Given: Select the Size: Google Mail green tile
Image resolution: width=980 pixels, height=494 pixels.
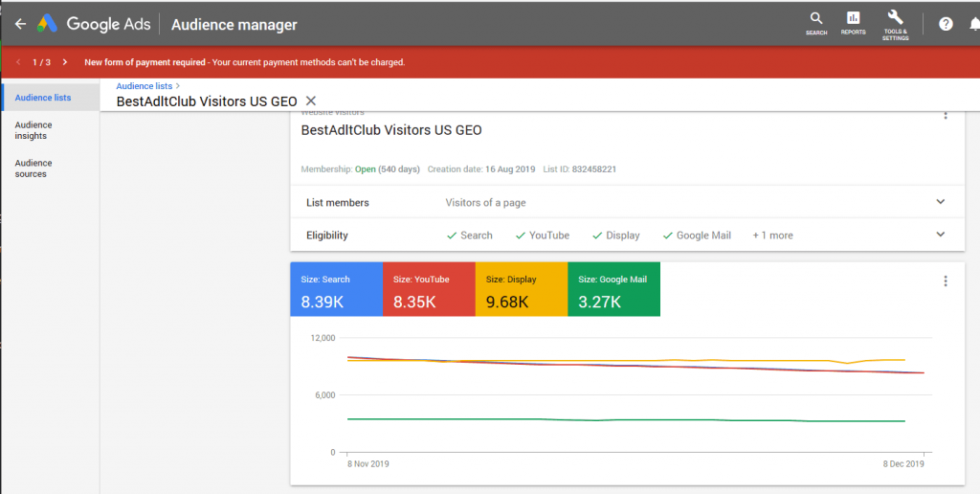Looking at the screenshot, I should (613, 289).
